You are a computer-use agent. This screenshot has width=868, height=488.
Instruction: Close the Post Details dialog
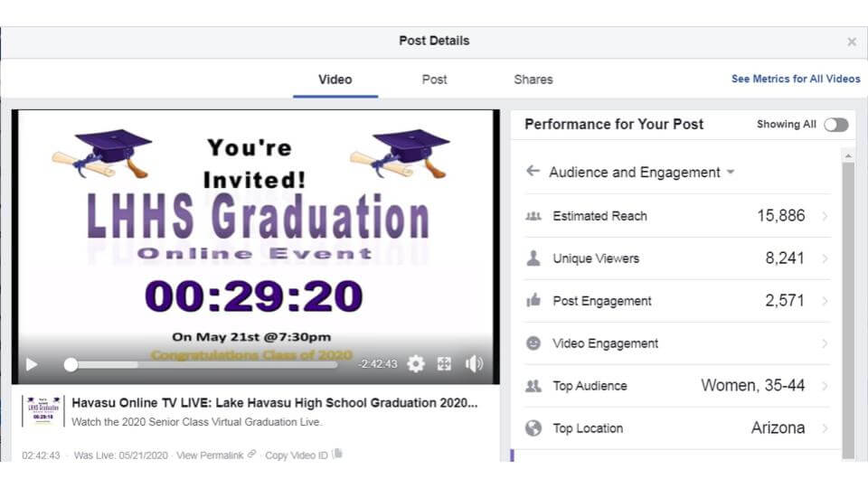(x=852, y=42)
